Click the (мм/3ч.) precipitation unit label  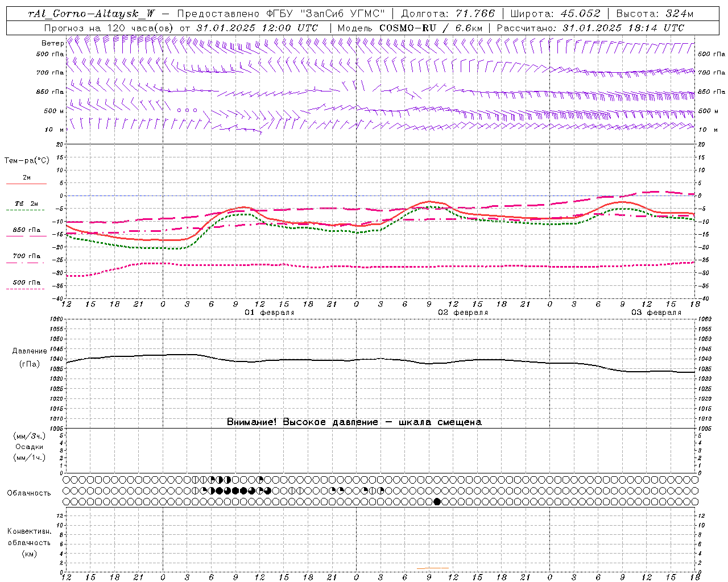(30, 436)
